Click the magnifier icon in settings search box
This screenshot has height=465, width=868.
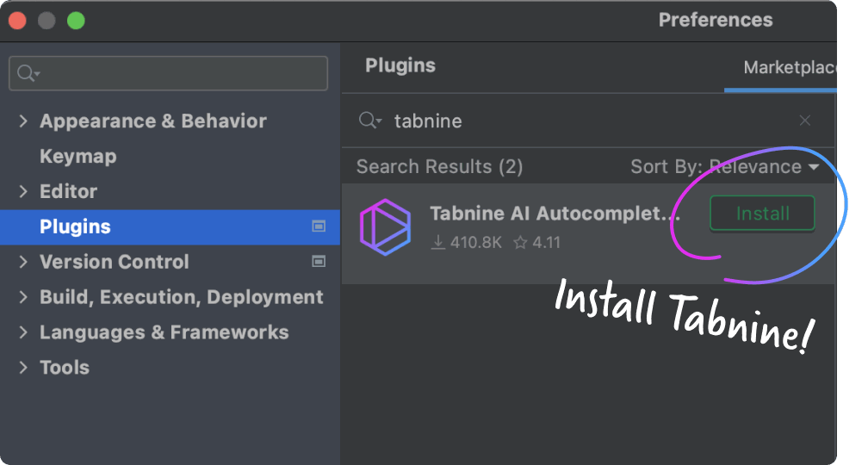click(x=28, y=74)
